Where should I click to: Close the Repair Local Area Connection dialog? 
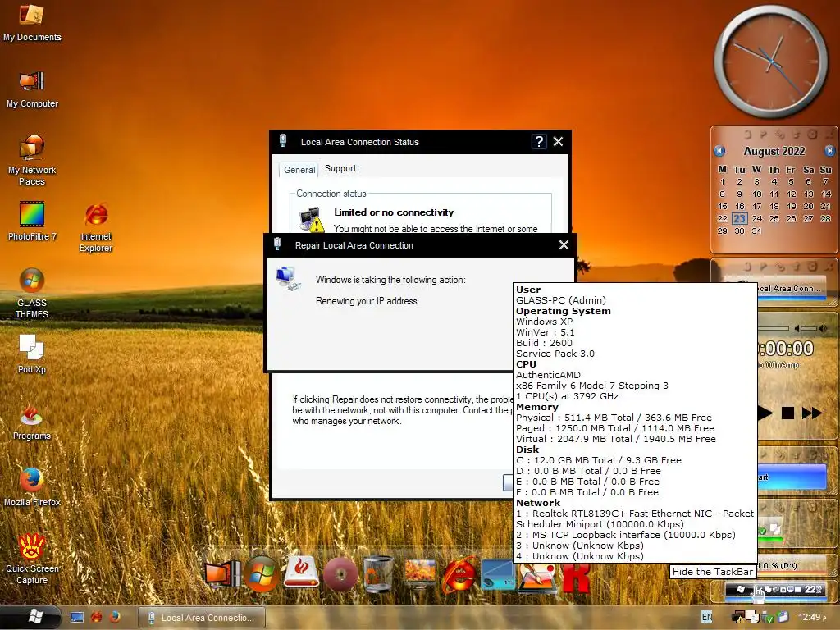[x=564, y=244]
